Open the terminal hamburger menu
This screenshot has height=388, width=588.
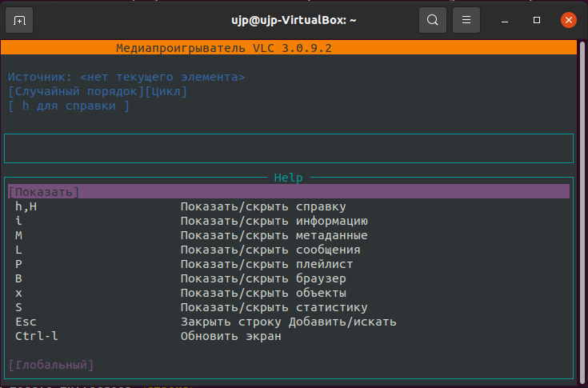(x=466, y=20)
